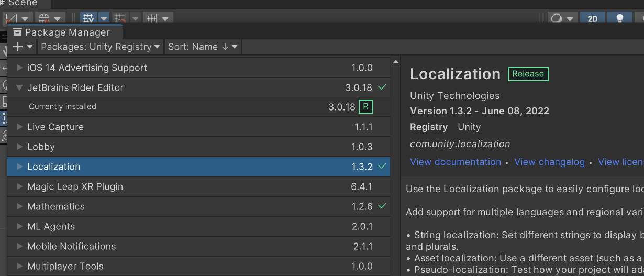This screenshot has width=644, height=276.
Task: Expand the Lobby package arrow
Action: 19,147
